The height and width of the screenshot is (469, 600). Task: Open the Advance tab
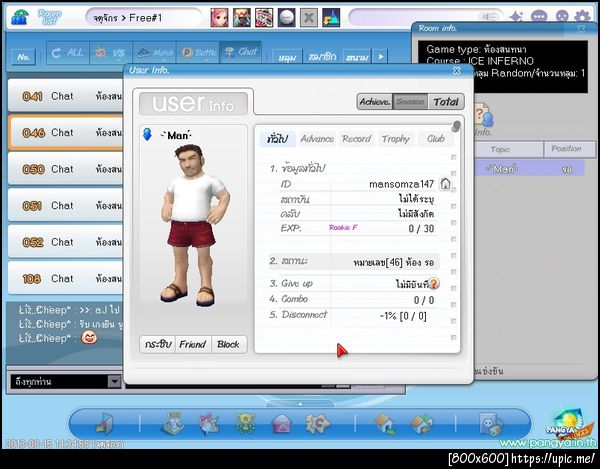pyautogui.click(x=317, y=139)
